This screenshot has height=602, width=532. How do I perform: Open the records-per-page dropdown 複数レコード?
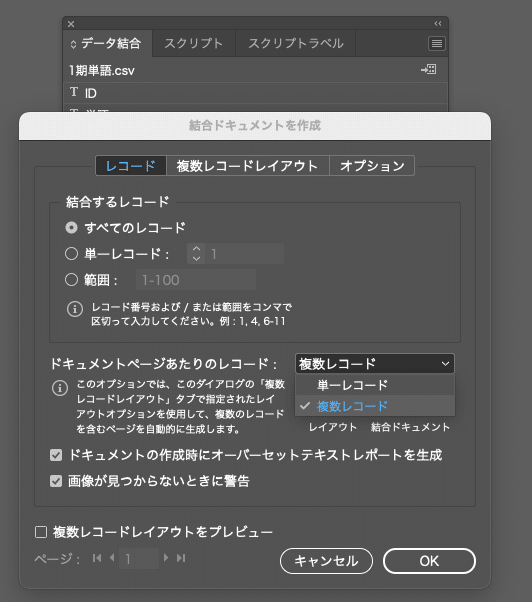(x=374, y=364)
